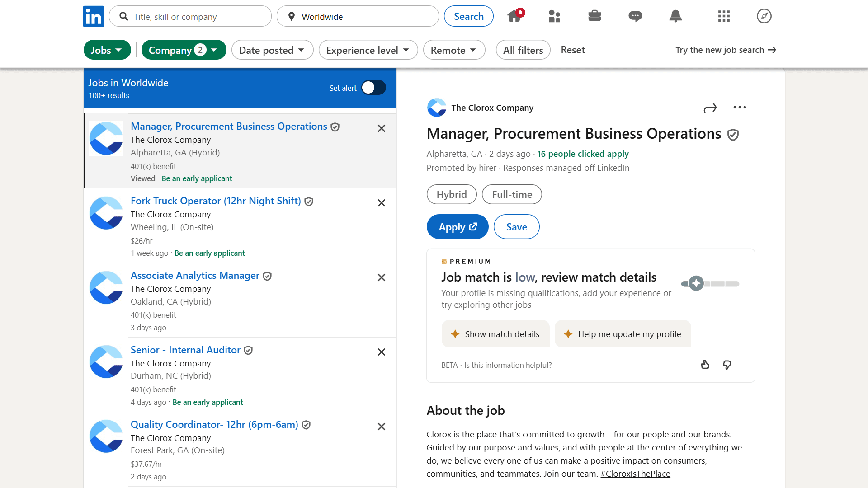Click the Jobs briefcase icon
Viewport: 868px width, 488px height.
pyautogui.click(x=594, y=16)
